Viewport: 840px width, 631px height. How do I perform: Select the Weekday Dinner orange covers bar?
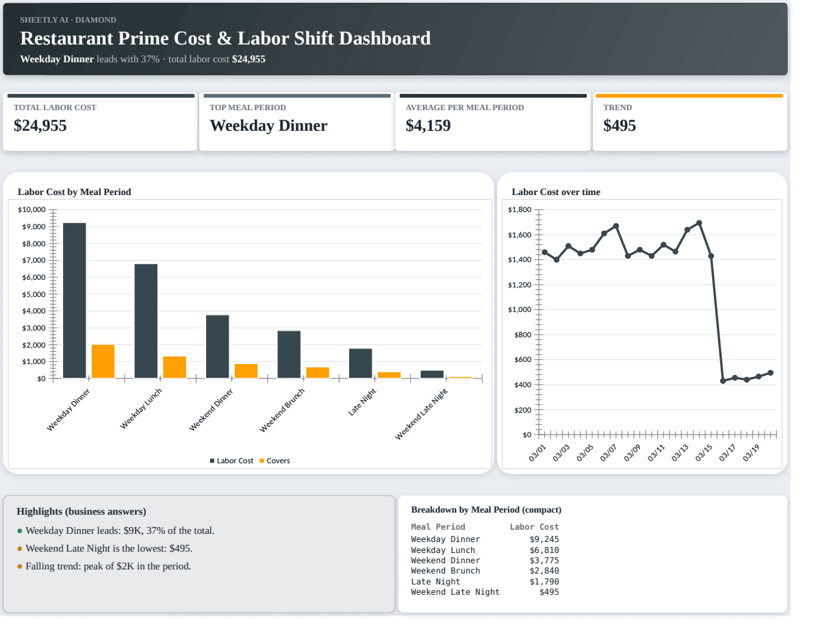click(x=103, y=361)
